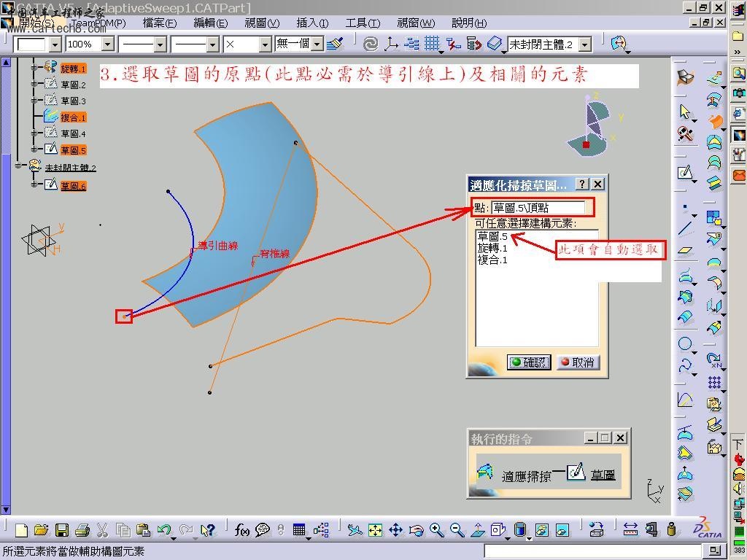Image resolution: width=747 pixels, height=560 pixels.
Task: Open the 插入(I) menu
Action: 312,23
